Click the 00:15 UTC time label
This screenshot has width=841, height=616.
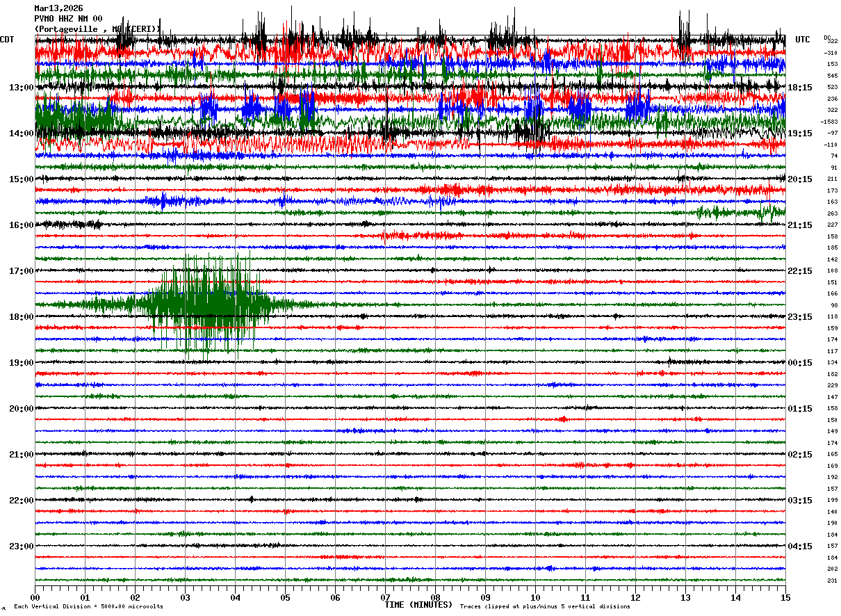click(799, 363)
